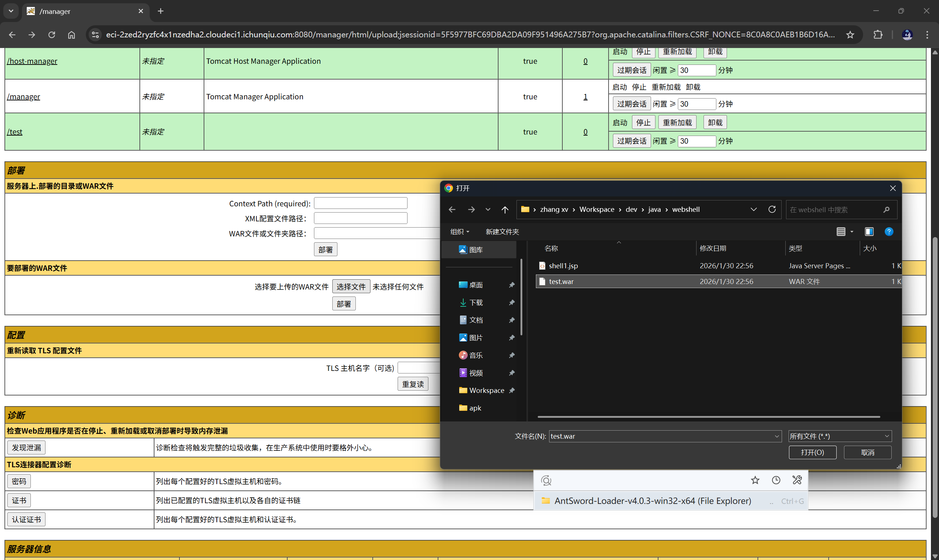This screenshot has height=560, width=939.
Task: Change view layout dropdown arrow
Action: [852, 232]
